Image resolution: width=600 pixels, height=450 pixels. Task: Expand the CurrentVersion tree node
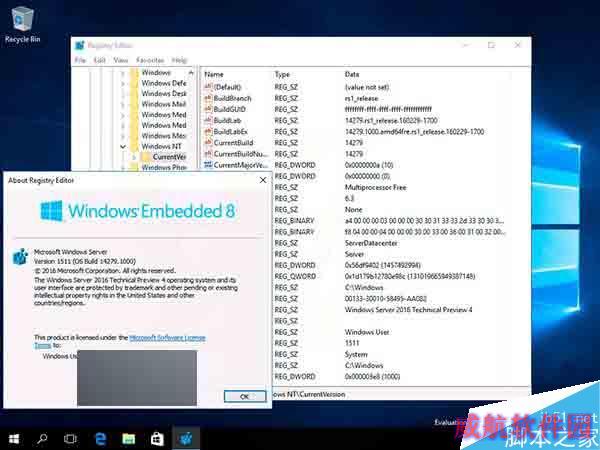point(134,157)
